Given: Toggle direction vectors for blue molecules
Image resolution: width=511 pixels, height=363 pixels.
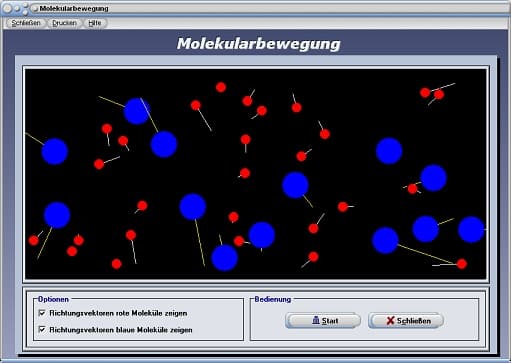Looking at the screenshot, I should pos(42,330).
